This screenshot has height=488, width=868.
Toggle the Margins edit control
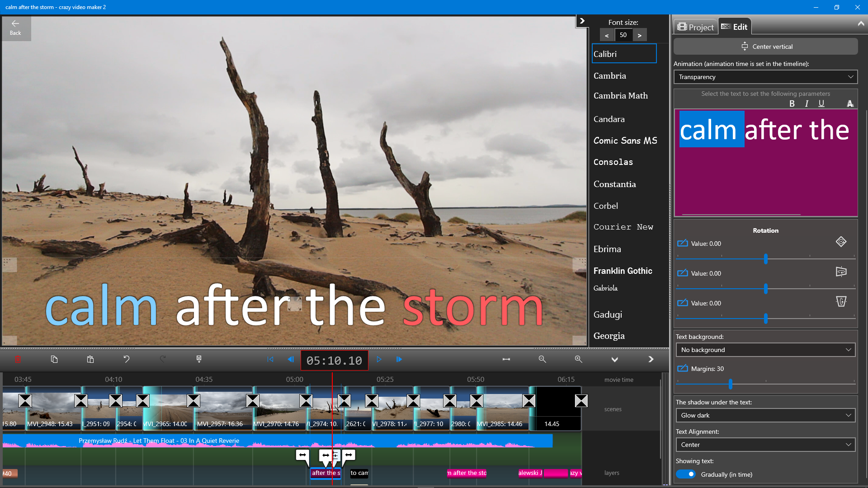[x=682, y=368]
